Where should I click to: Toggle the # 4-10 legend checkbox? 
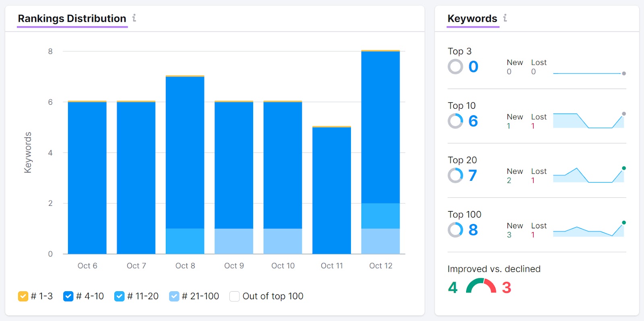point(68,296)
